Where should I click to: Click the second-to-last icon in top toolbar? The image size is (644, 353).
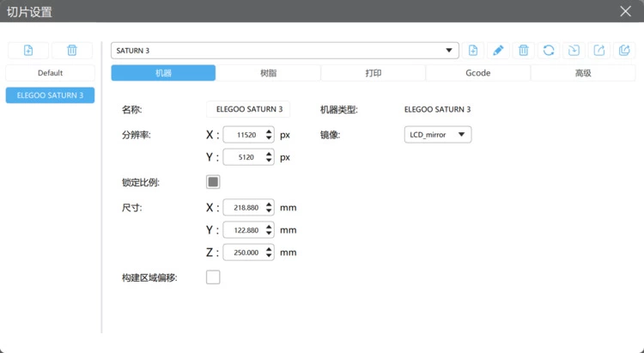[599, 51]
